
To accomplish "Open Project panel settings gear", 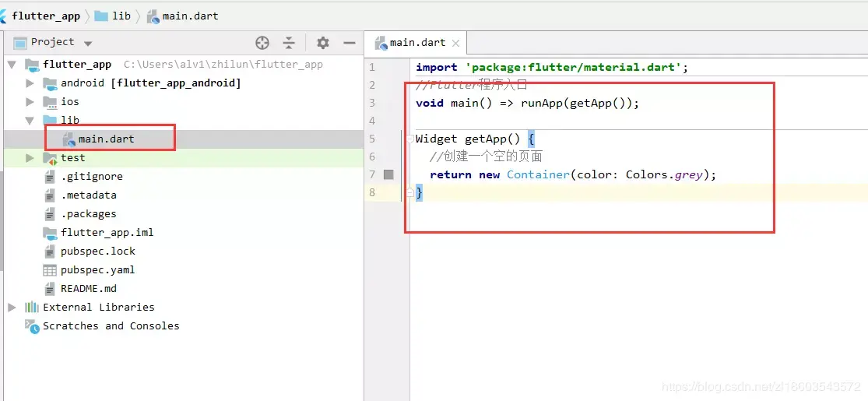I will click(323, 43).
